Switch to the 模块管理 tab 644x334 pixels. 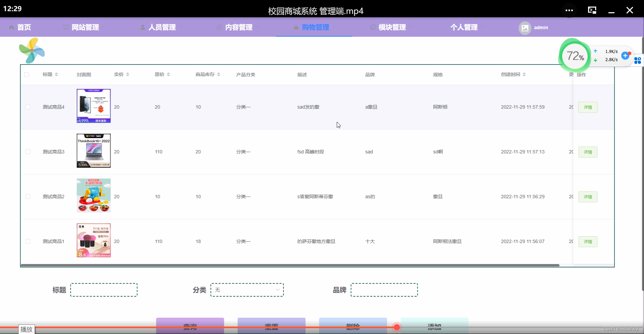392,27
